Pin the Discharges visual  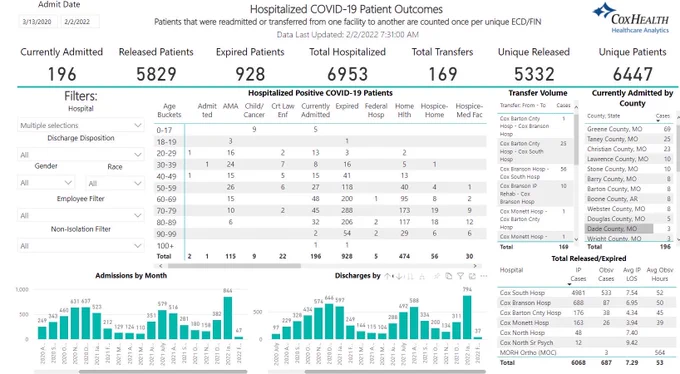[x=437, y=276]
